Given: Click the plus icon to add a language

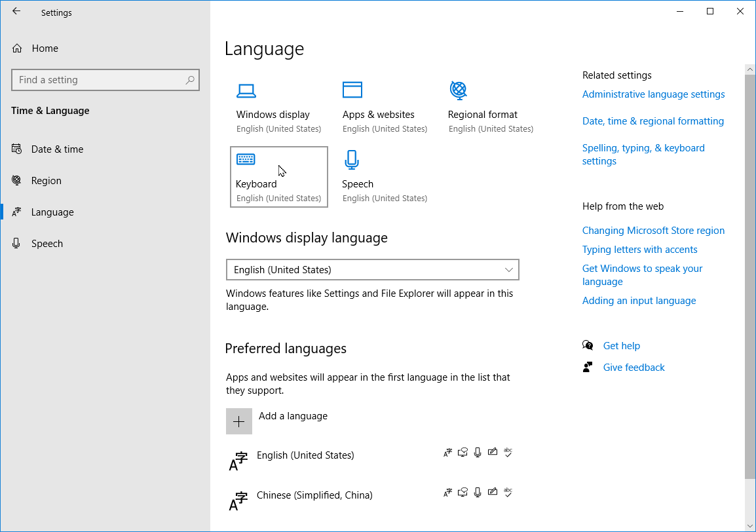Looking at the screenshot, I should (x=239, y=421).
